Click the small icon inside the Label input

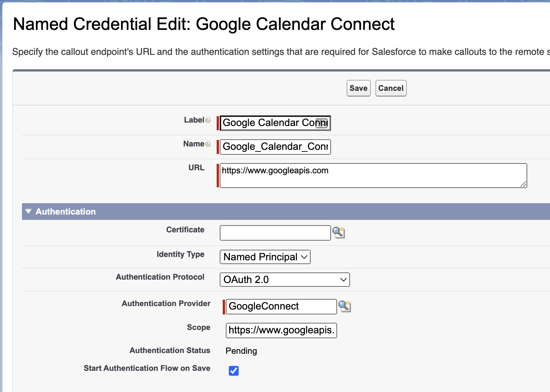click(x=322, y=123)
